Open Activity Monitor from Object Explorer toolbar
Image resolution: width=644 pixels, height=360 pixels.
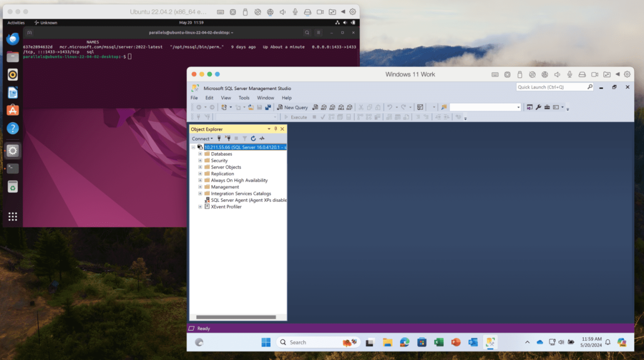point(262,138)
